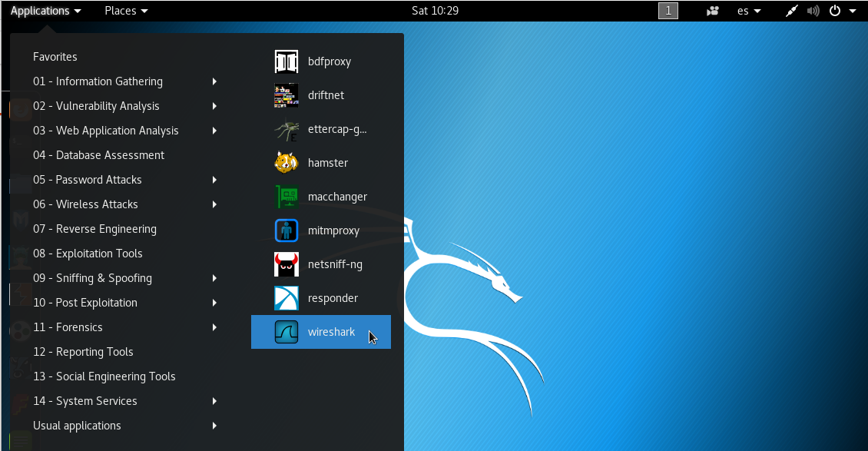Start ettercap using the spider icon
868x451 pixels.
click(286, 129)
